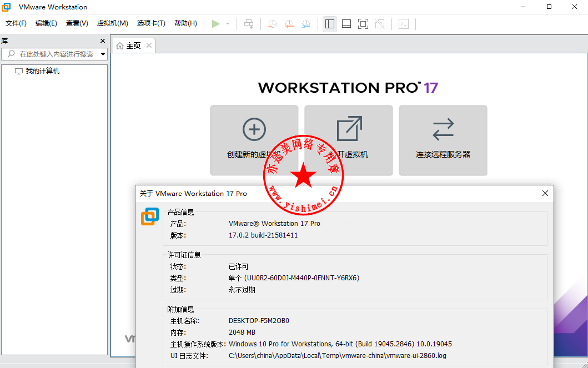Click the WORKSTATION PRO 17 heading
The height and width of the screenshot is (368, 588).
348,88
